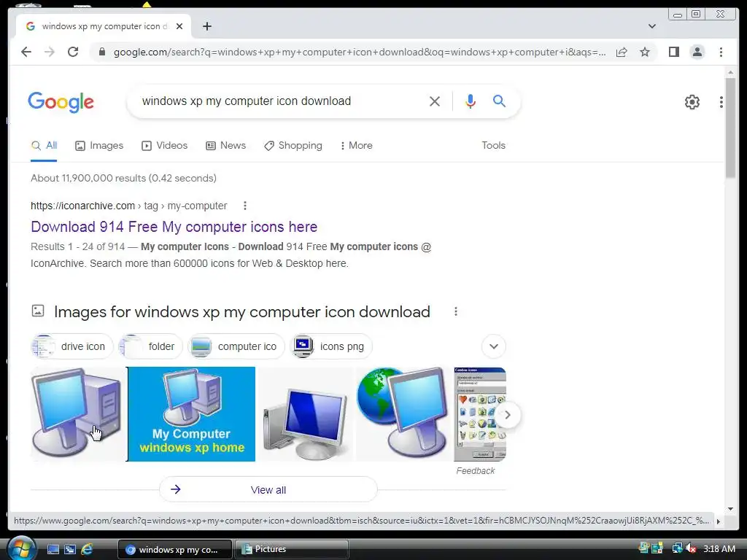747x560 pixels.
Task: Close the windows xp my computer tab
Action: click(x=179, y=27)
